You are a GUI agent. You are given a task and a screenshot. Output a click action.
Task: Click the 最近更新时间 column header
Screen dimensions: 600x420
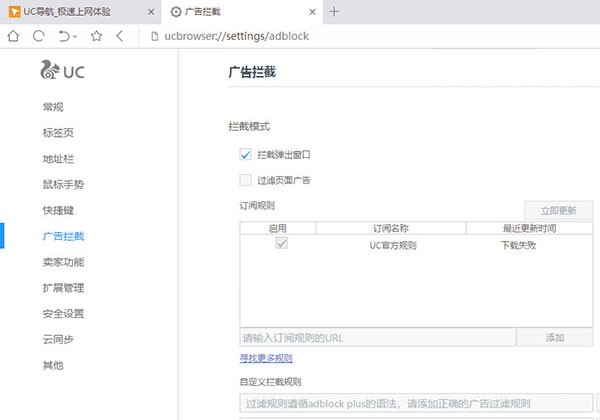point(530,228)
